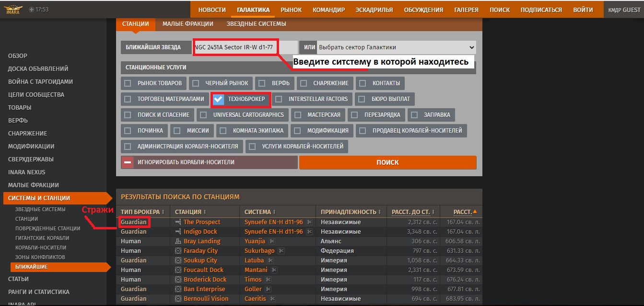Enable the UNIVERSAL CARTOGRAPHICS checkbox
Viewport: 644px width, 306px height.
pyautogui.click(x=203, y=115)
